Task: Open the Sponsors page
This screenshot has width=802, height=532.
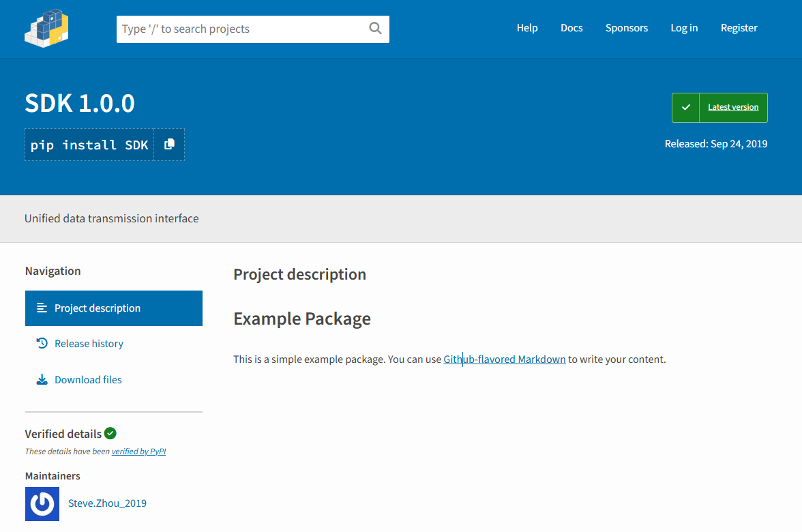Action: tap(626, 28)
